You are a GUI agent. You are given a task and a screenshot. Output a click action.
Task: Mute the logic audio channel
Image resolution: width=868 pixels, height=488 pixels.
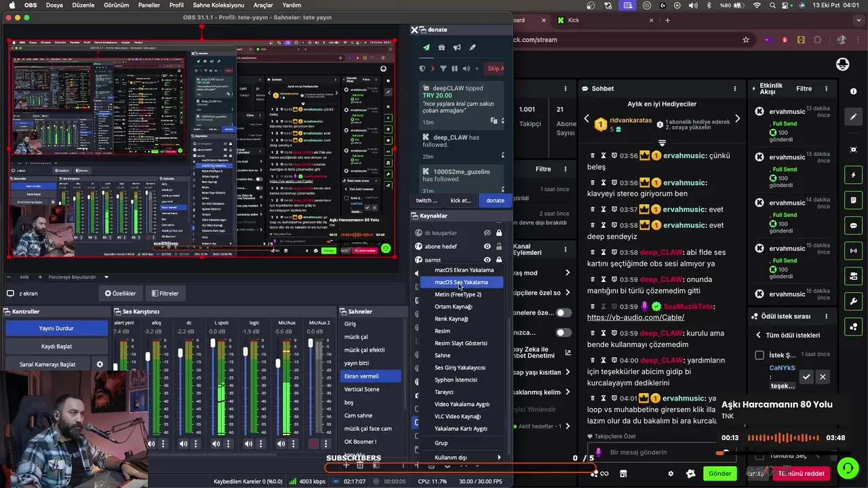(248, 444)
